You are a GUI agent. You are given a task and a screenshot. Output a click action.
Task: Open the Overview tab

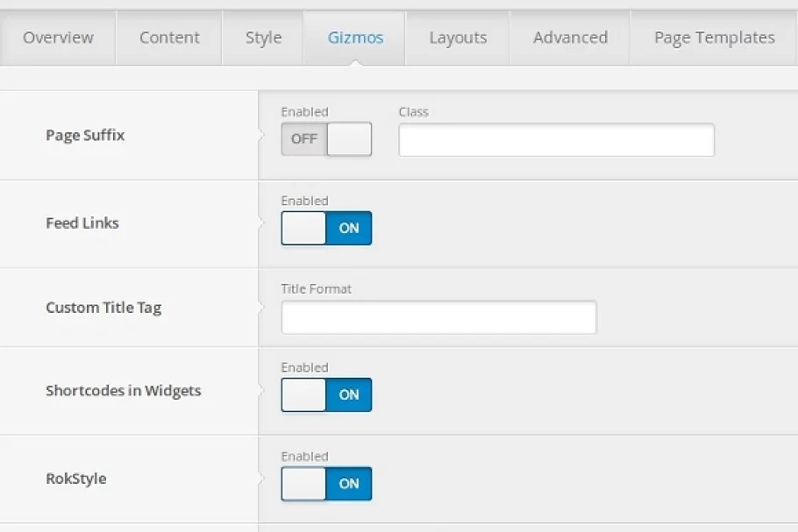coord(58,38)
